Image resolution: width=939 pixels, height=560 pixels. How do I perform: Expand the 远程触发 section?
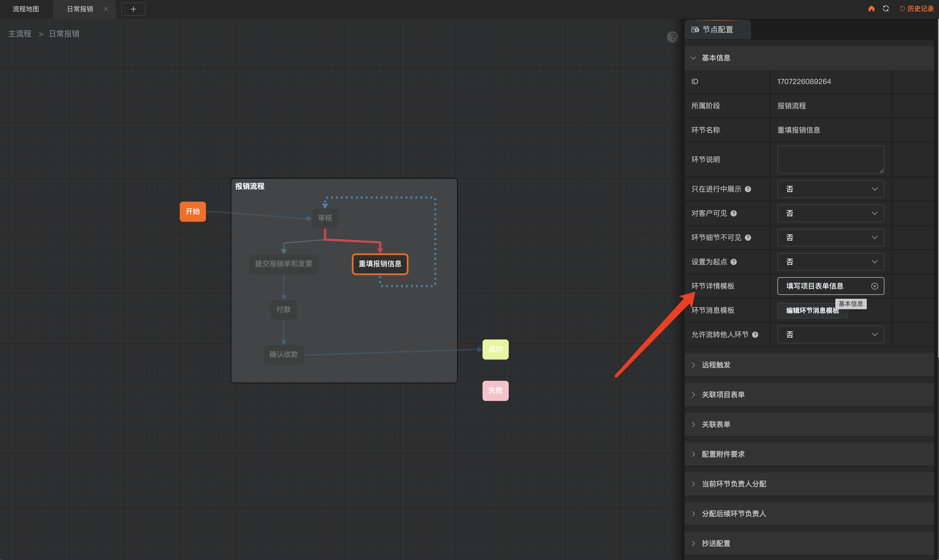coord(809,365)
